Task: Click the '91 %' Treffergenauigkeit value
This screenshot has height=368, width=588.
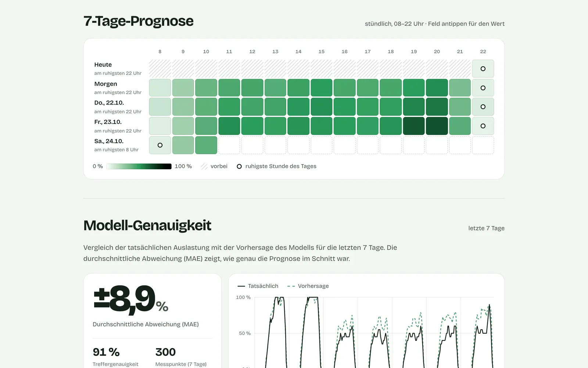Action: 106,352
